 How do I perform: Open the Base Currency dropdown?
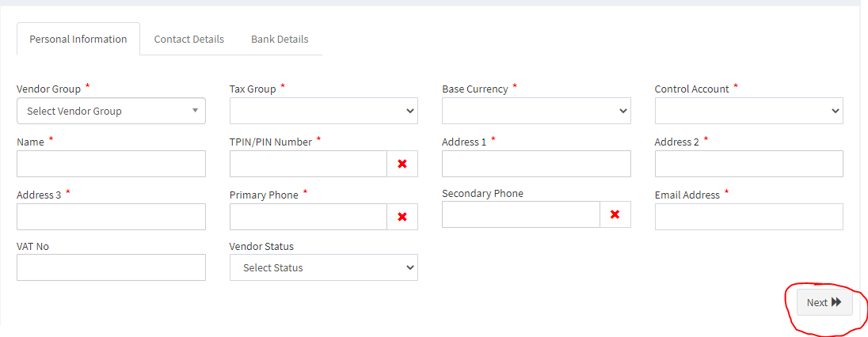(536, 111)
